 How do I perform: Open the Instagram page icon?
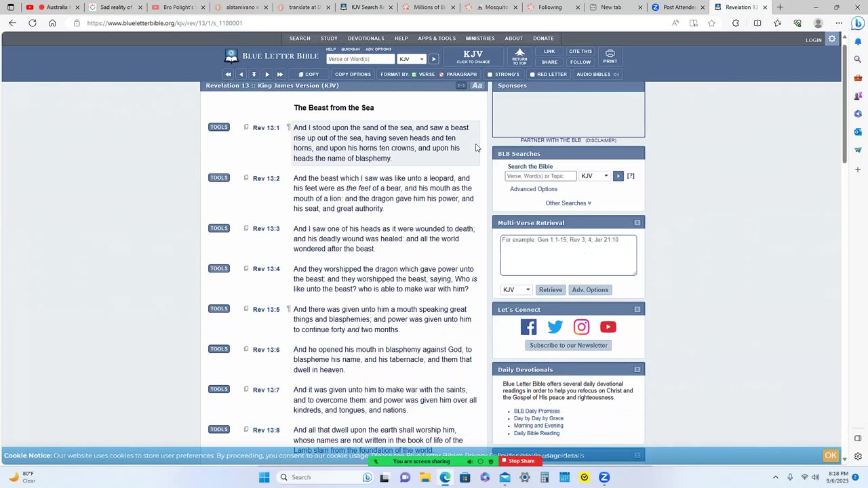coord(581,327)
